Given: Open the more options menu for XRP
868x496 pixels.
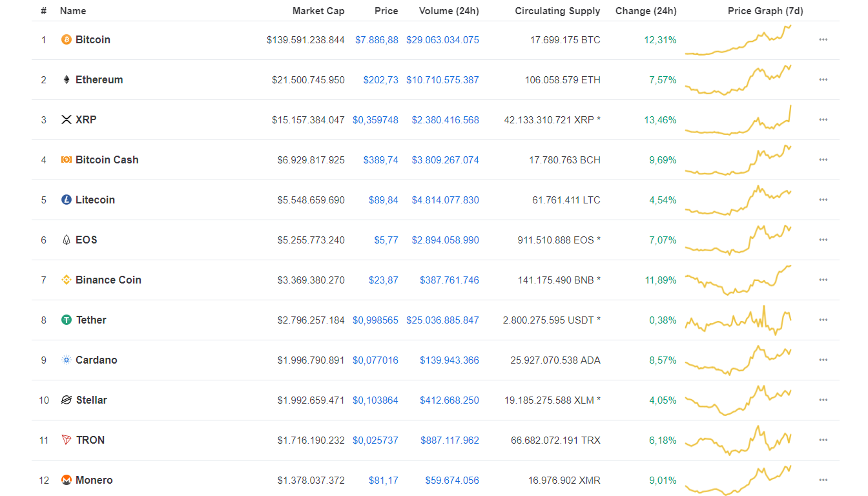Looking at the screenshot, I should click(823, 120).
